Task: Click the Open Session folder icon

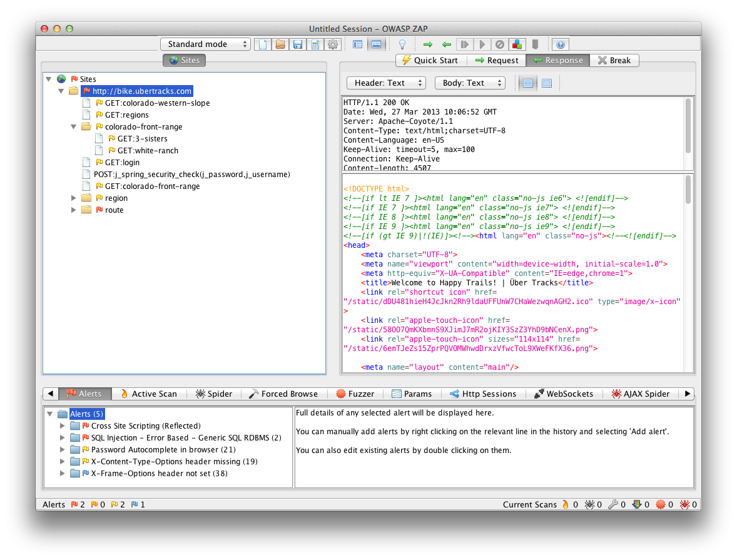Action: pyautogui.click(x=280, y=44)
